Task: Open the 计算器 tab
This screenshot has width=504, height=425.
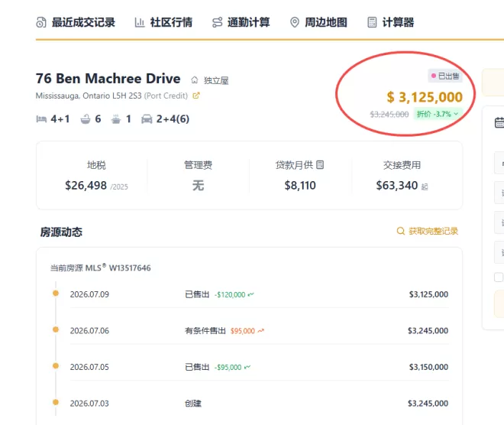Action: point(390,22)
